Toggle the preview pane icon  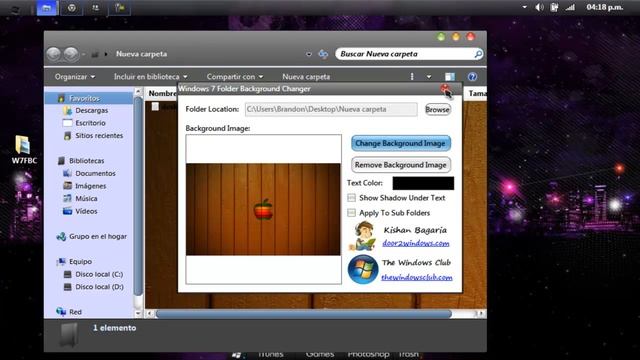pos(450,77)
